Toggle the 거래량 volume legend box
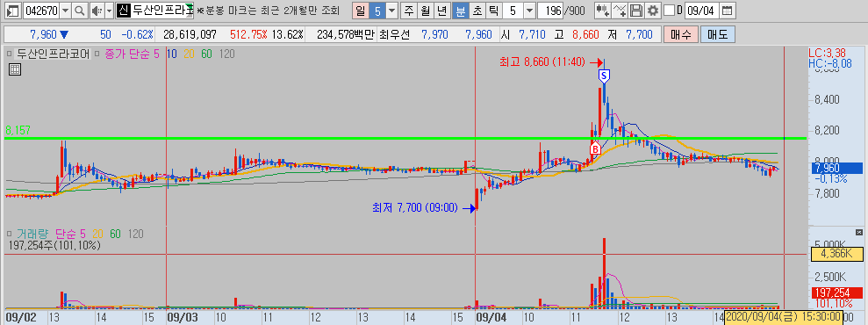 [9, 235]
